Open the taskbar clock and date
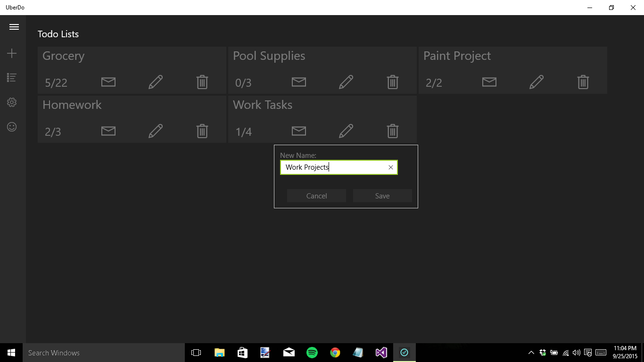Viewport: 644px width, 362px height. (625, 353)
